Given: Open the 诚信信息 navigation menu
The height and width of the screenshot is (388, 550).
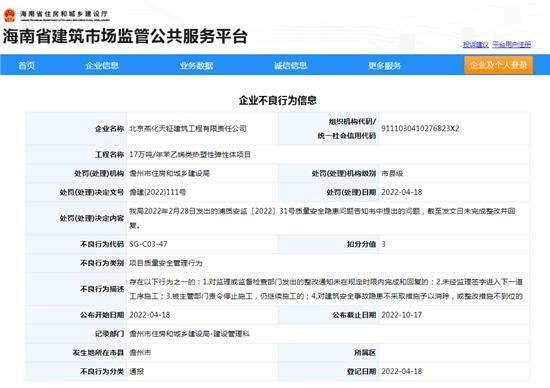Looking at the screenshot, I should tap(290, 65).
